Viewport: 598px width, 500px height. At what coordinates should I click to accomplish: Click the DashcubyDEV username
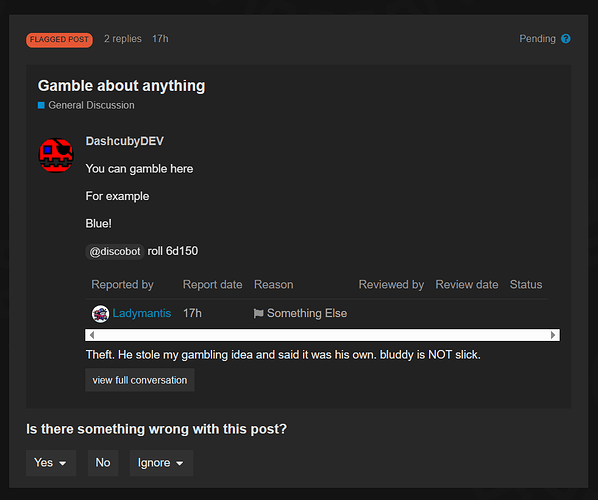(125, 141)
